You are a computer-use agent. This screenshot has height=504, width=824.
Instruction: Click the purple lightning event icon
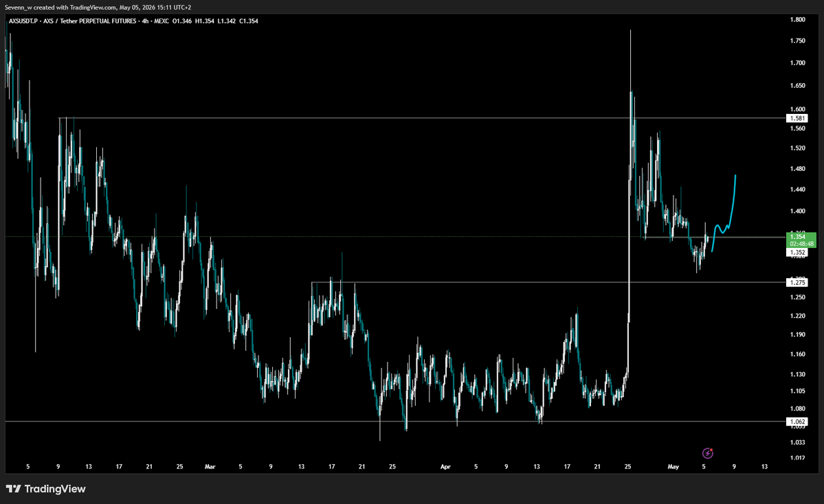(707, 453)
